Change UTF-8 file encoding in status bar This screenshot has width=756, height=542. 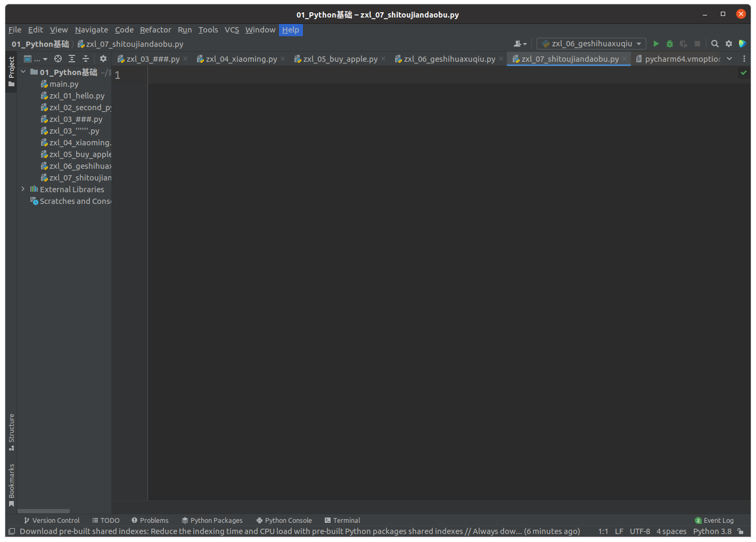click(x=640, y=531)
